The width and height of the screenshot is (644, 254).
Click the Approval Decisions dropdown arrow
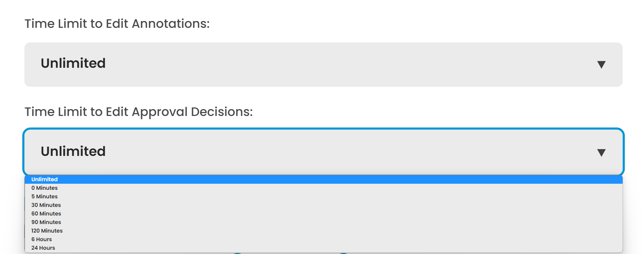(x=601, y=153)
